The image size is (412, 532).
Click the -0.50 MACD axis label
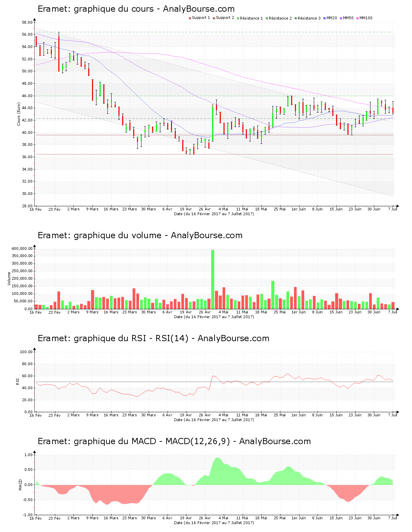27,500
